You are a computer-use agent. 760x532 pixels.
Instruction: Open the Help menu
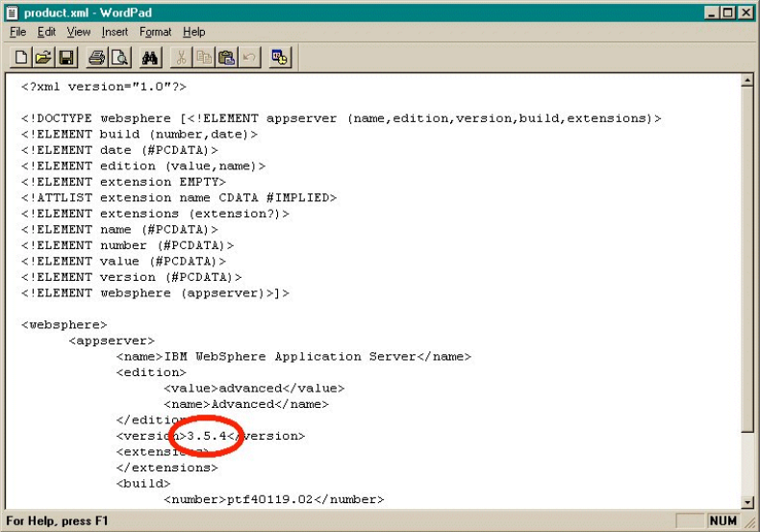[x=194, y=32]
